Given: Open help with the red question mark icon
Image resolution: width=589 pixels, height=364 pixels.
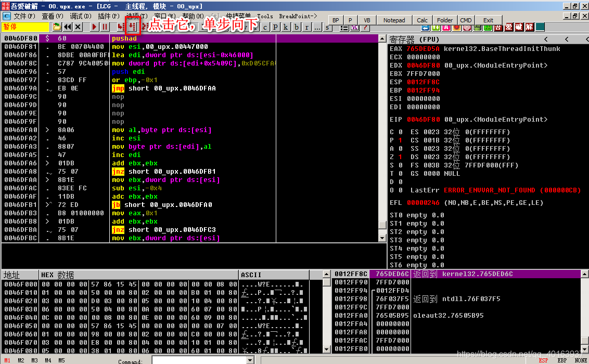Looking at the screenshot, I should tap(365, 28).
